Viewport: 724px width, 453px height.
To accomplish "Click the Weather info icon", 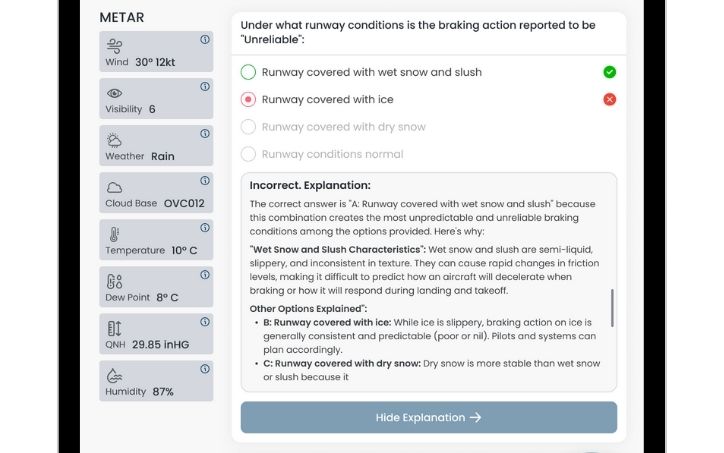I will 204,133.
